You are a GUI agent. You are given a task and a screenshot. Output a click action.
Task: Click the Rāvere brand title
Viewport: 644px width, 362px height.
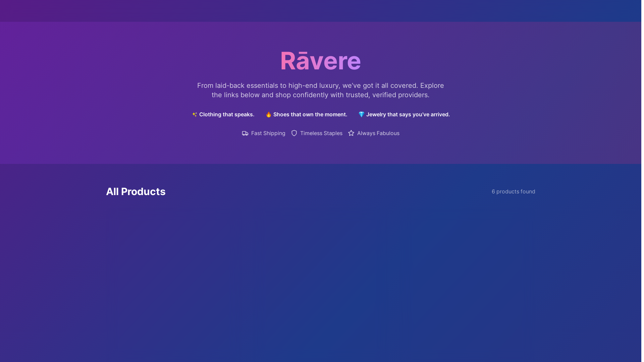tap(320, 61)
